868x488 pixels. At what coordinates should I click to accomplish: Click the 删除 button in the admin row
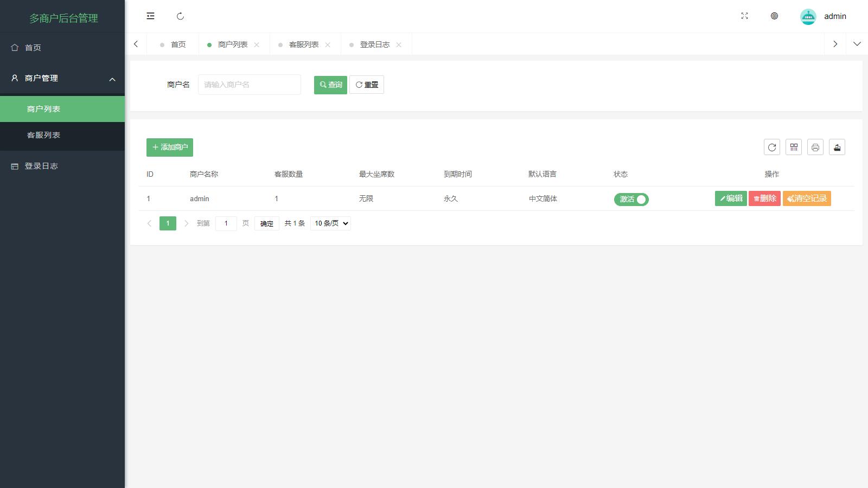point(764,198)
